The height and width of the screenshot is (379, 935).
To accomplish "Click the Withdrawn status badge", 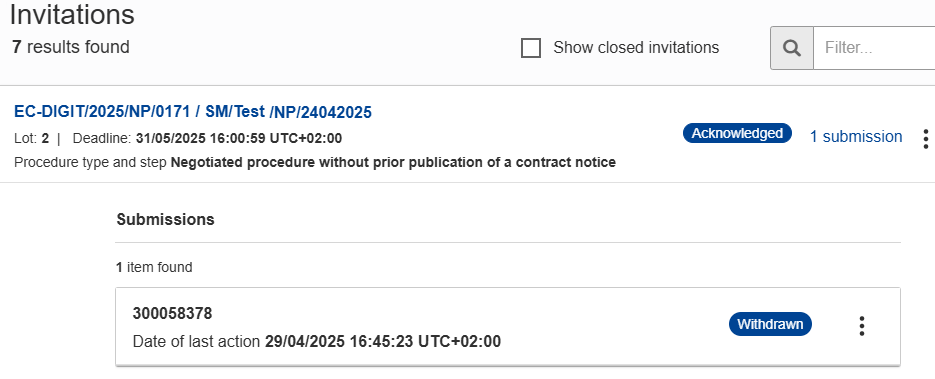I will pyautogui.click(x=770, y=324).
